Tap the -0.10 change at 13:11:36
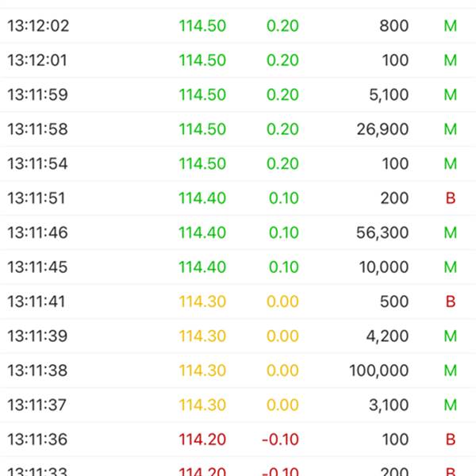476x476 pixels. tap(281, 440)
